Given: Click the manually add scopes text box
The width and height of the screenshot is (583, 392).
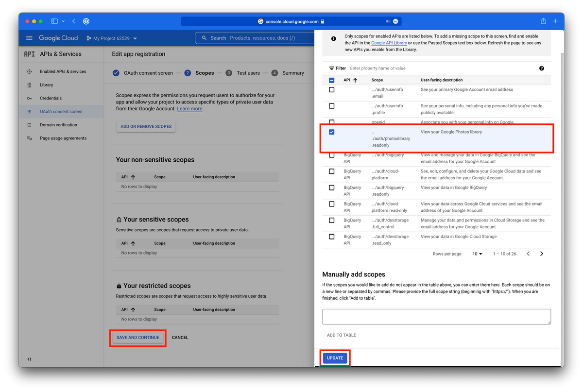Looking at the screenshot, I should click(436, 317).
